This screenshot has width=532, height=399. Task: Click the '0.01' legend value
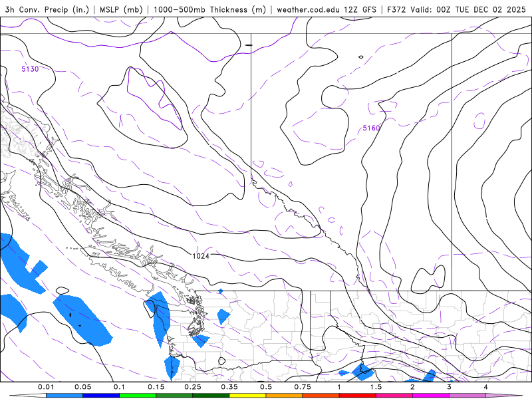tap(46, 387)
